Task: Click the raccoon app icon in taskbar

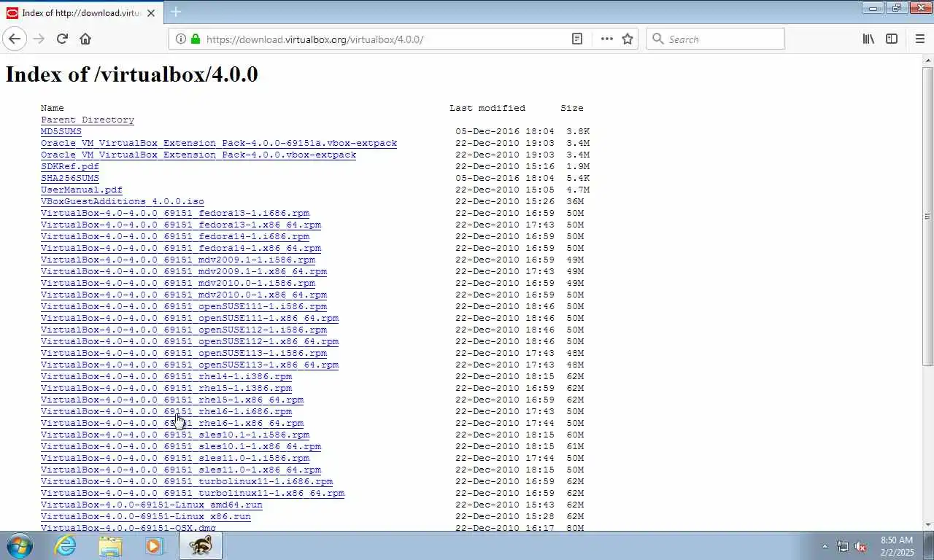Action: pyautogui.click(x=200, y=545)
